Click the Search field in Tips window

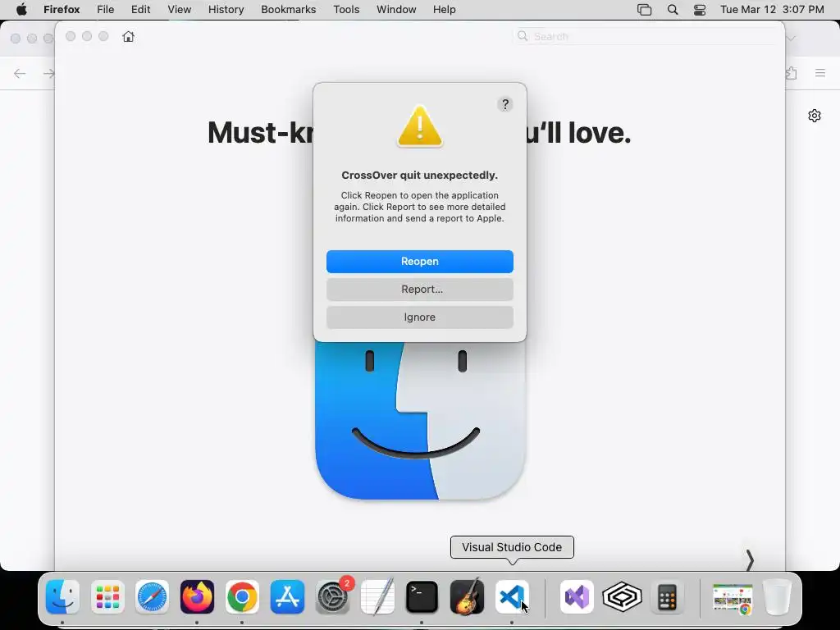(645, 36)
